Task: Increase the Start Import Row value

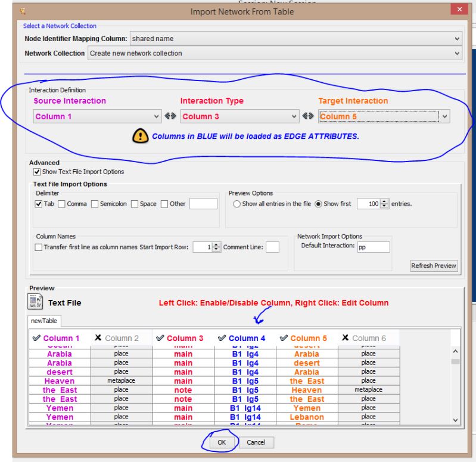Action: point(216,245)
